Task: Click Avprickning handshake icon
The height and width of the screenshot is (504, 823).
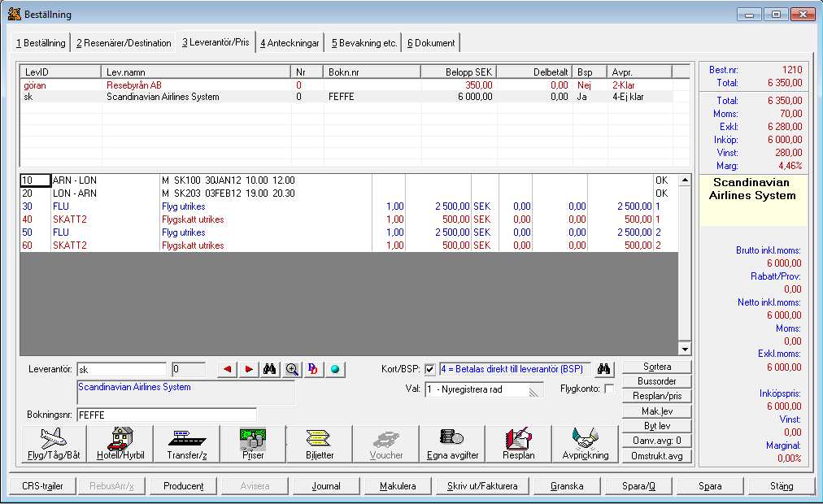Action: tap(586, 444)
